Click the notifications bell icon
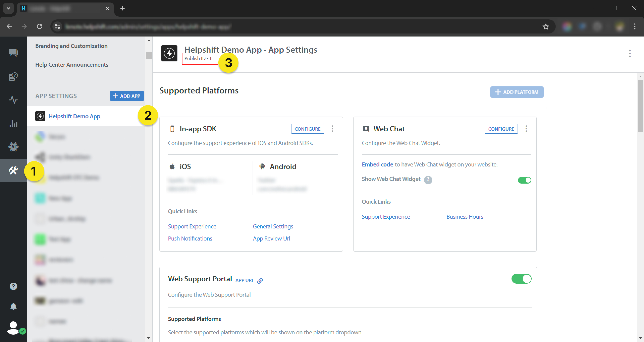 point(13,306)
